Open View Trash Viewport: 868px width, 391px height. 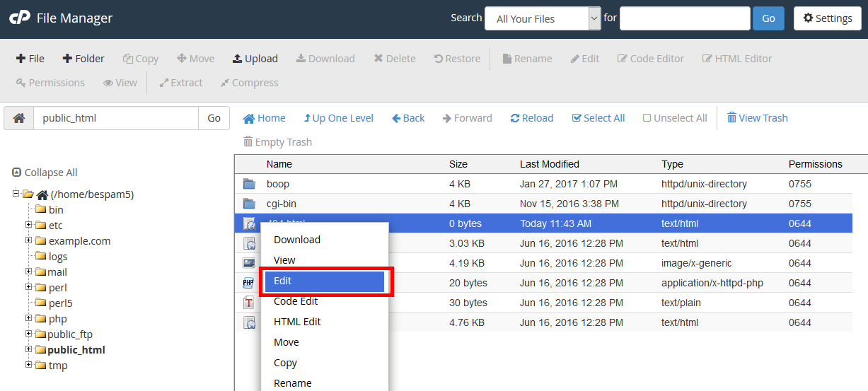(x=757, y=118)
